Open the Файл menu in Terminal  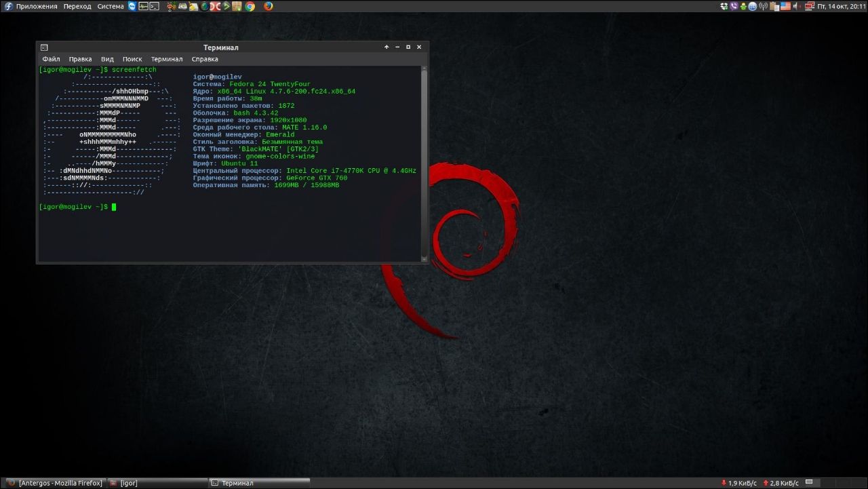(51, 59)
